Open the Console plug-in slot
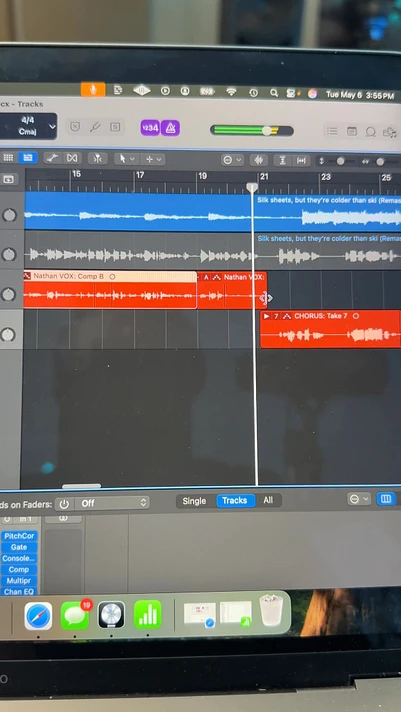 (x=19, y=559)
